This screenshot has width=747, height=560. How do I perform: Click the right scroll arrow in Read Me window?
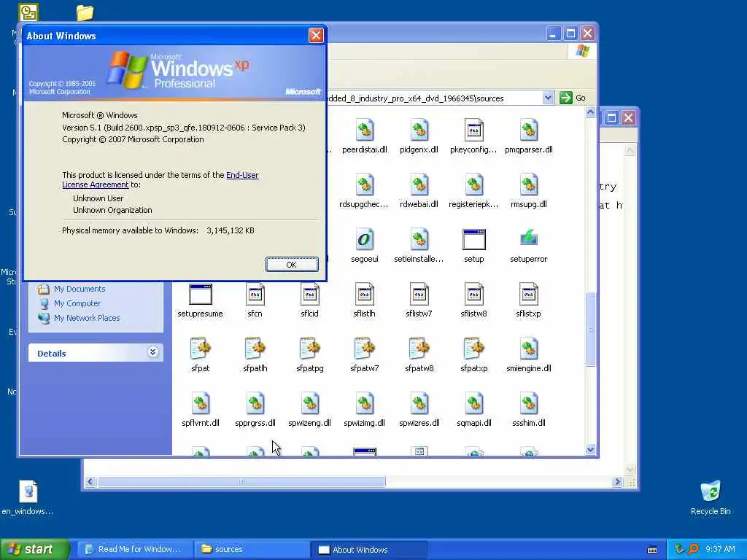[x=617, y=482]
